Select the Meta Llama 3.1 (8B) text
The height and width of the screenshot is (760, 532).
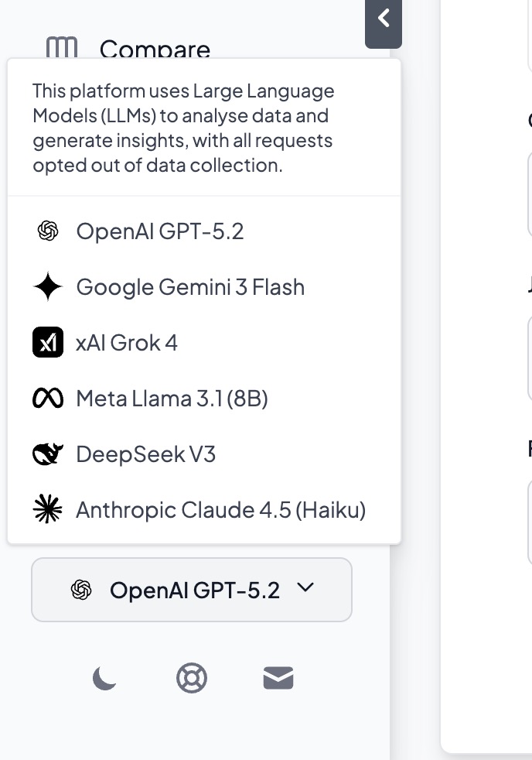[172, 399]
